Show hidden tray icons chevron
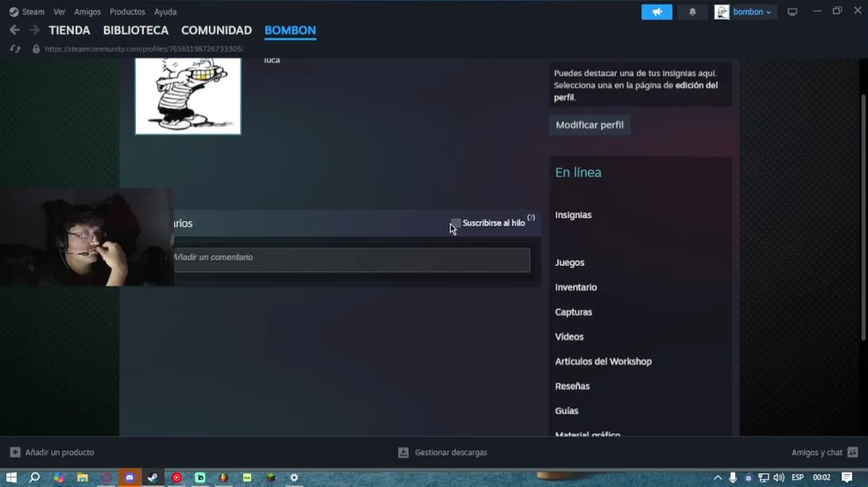 click(x=718, y=478)
